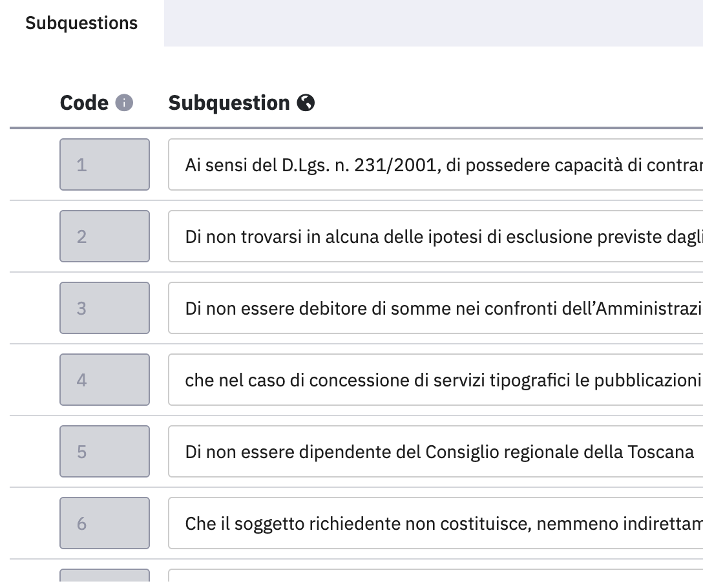Screen dimensions: 703x588
Task: Click the Code column header label
Action: [x=84, y=103]
